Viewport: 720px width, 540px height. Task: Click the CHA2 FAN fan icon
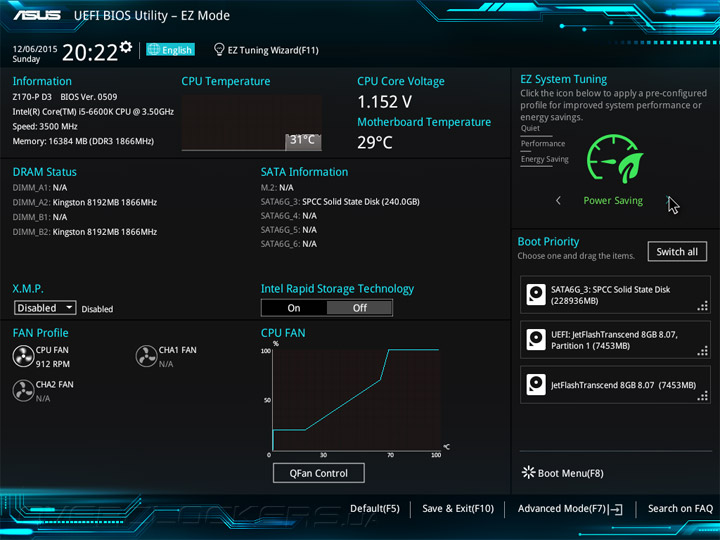pyautogui.click(x=23, y=391)
